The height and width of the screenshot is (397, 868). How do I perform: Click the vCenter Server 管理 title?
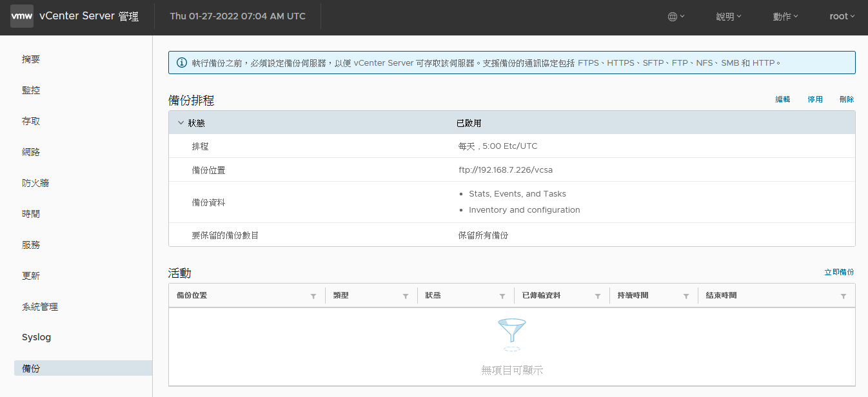click(x=89, y=16)
